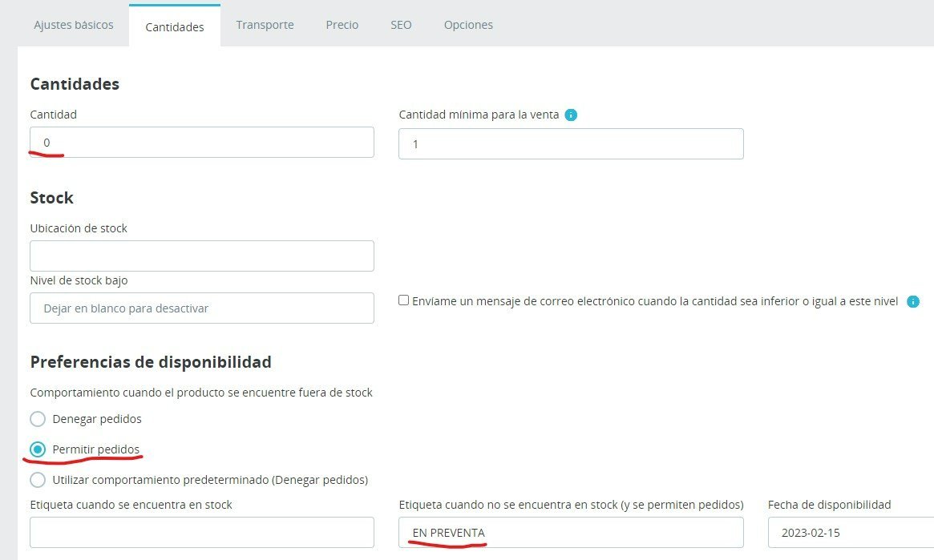Choose Utilizar comportamiento predeterminado option
The image size is (934, 560).
coord(38,480)
